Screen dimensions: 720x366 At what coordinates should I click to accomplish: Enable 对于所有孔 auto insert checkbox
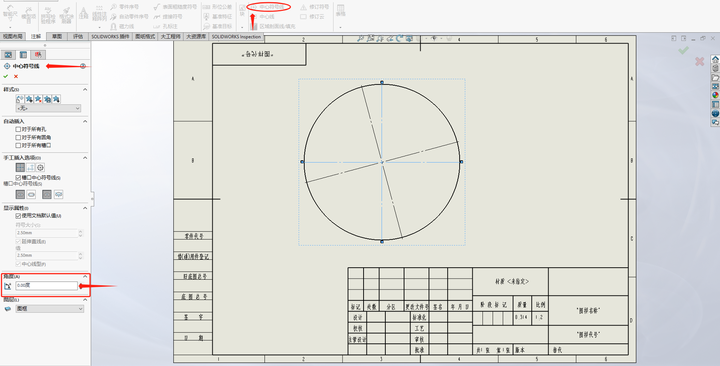coord(18,130)
